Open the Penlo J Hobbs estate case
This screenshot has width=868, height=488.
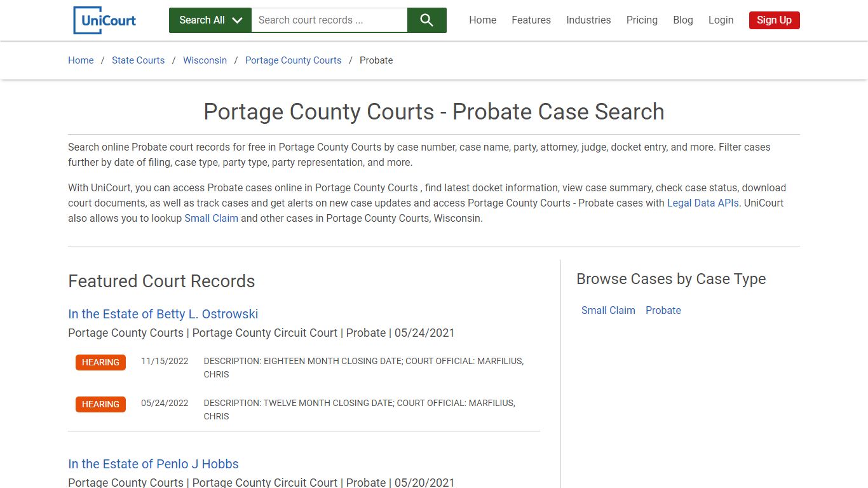click(153, 464)
